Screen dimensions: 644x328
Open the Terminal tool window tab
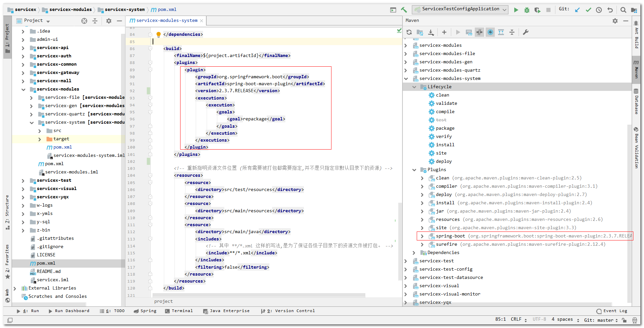tap(179, 311)
